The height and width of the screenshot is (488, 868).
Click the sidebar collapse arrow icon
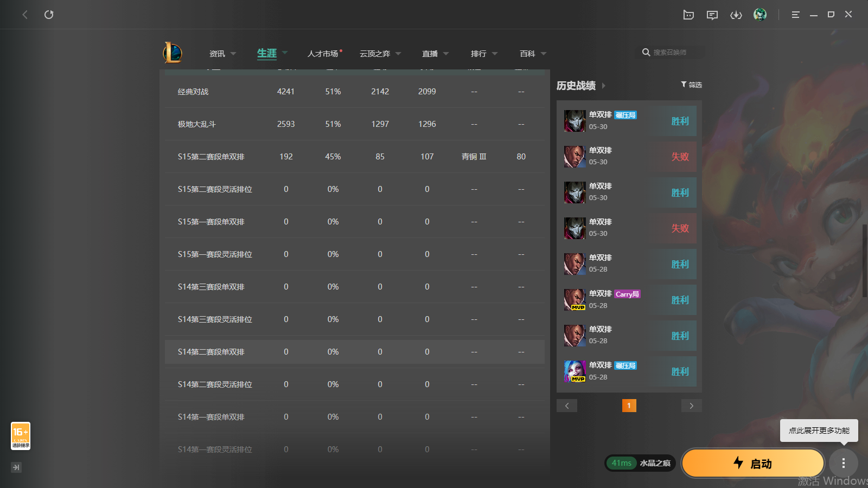(x=16, y=467)
